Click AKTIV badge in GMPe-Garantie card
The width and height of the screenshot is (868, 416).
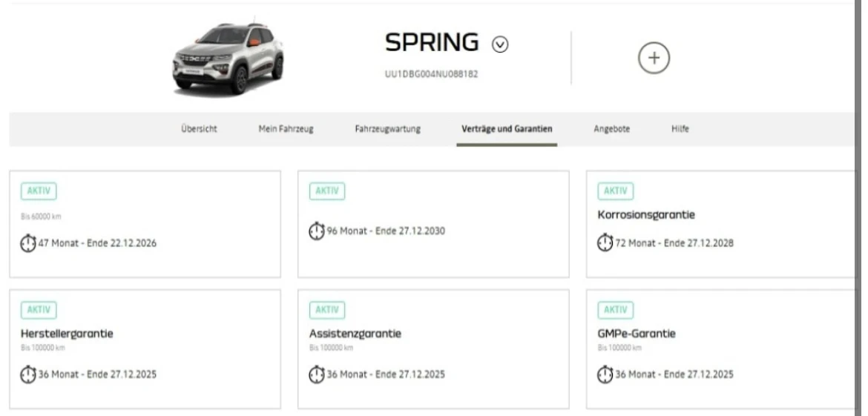click(616, 310)
